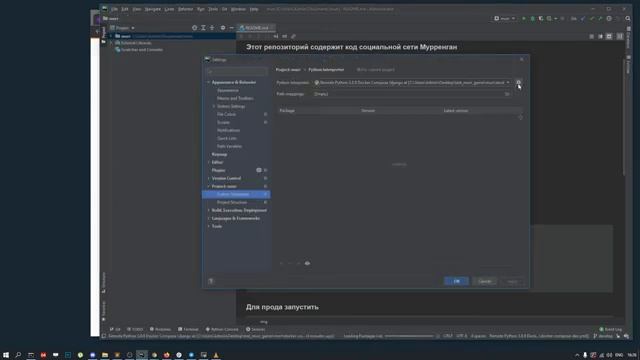Open Settings help question mark button
Viewport: 640px width, 360px height.
point(211,281)
